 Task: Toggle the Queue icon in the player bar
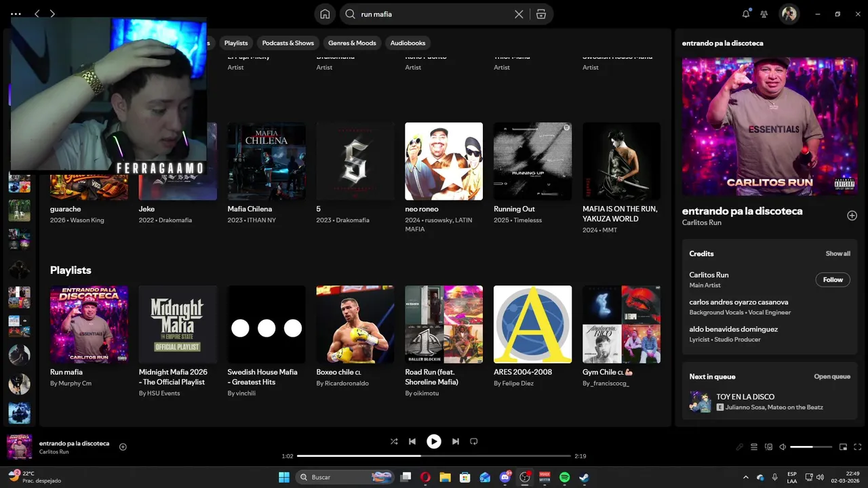point(754,447)
